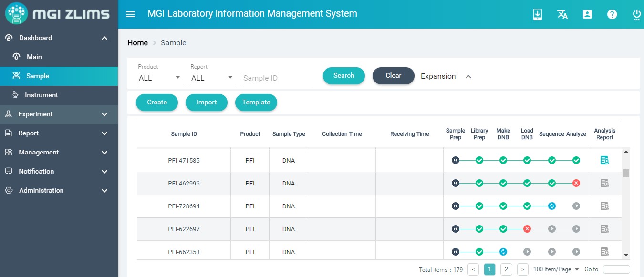Go to page 2
The height and width of the screenshot is (277, 644).
506,269
